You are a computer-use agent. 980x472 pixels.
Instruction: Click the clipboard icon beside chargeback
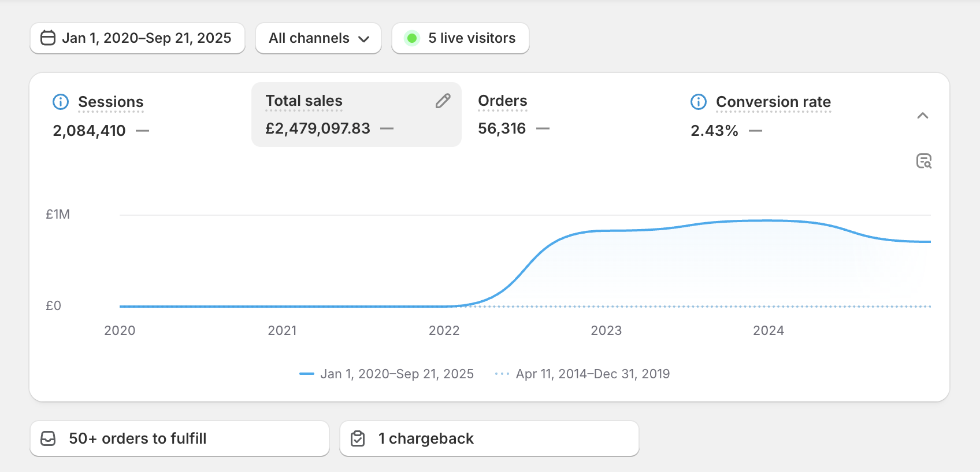tap(358, 439)
